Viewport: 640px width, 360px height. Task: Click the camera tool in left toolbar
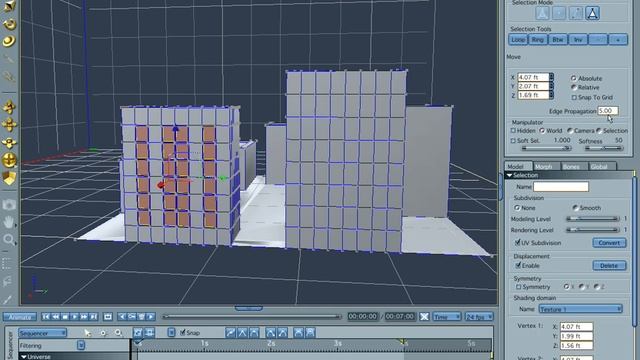(9, 205)
